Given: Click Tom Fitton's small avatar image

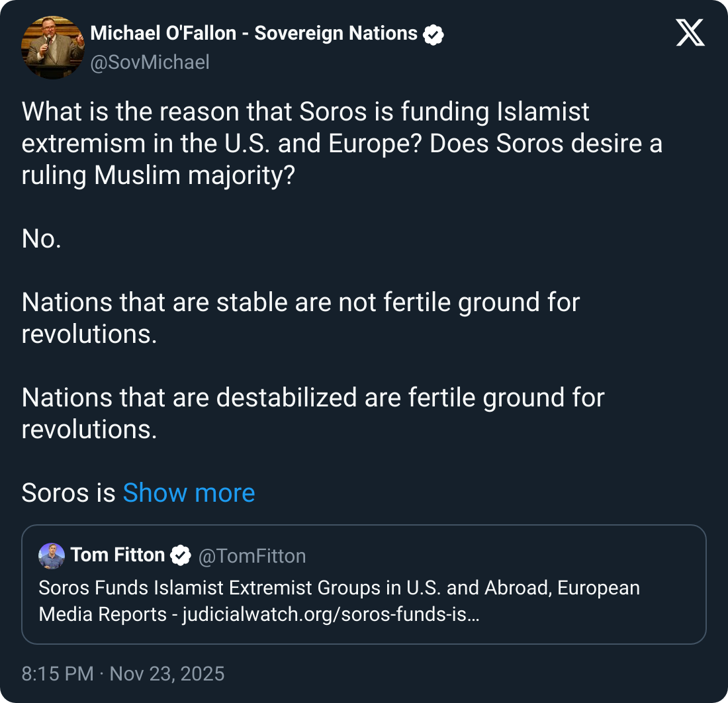Looking at the screenshot, I should click(52, 555).
